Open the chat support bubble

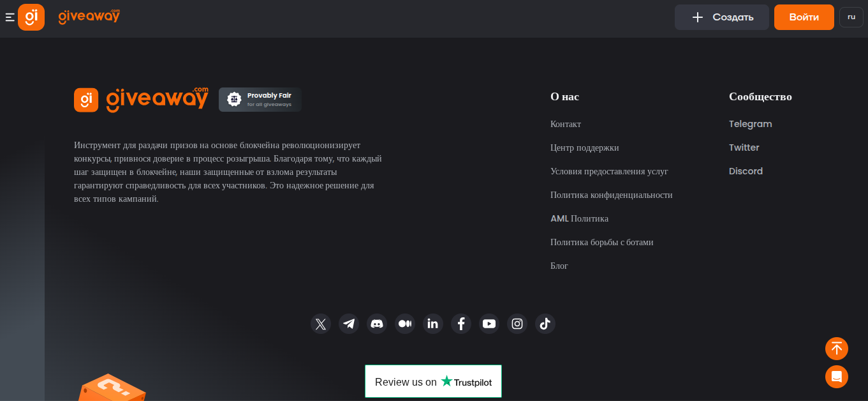pyautogui.click(x=836, y=377)
